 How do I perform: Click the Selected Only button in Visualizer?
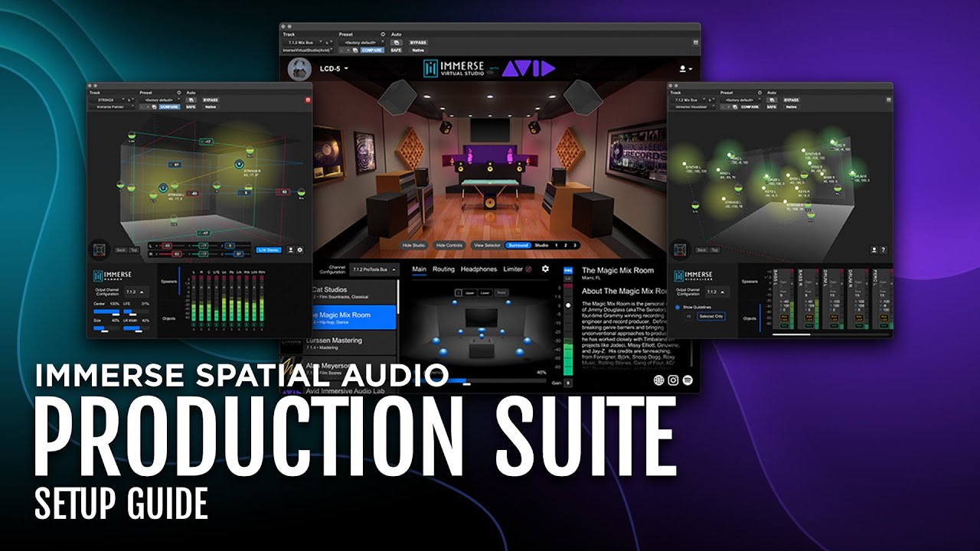coord(710,315)
